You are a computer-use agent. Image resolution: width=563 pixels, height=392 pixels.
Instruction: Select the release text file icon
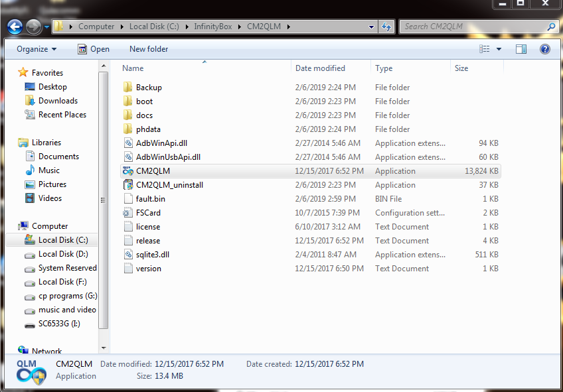(128, 241)
